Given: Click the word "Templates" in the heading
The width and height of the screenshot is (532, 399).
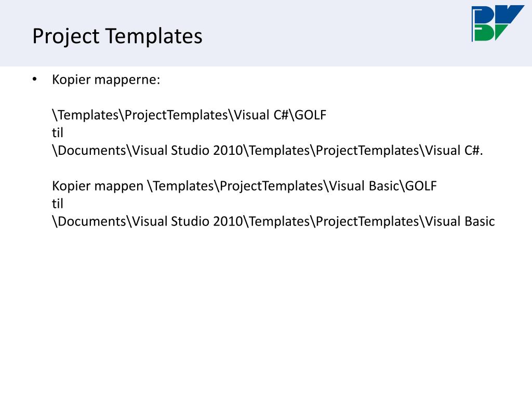Looking at the screenshot, I should 154,36.
